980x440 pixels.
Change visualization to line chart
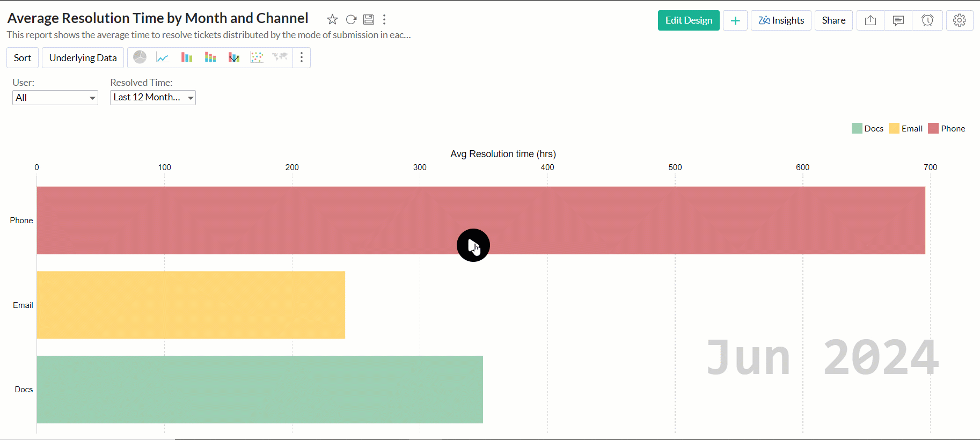163,57
